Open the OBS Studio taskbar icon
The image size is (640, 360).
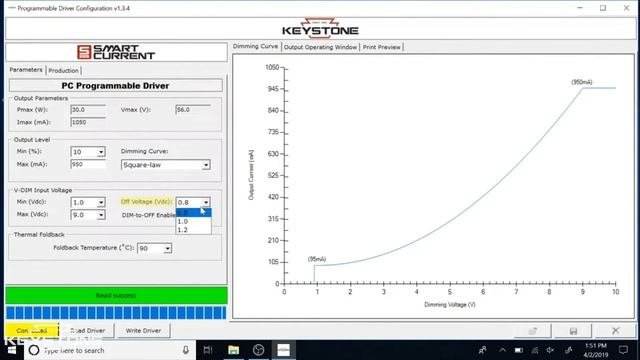258,350
